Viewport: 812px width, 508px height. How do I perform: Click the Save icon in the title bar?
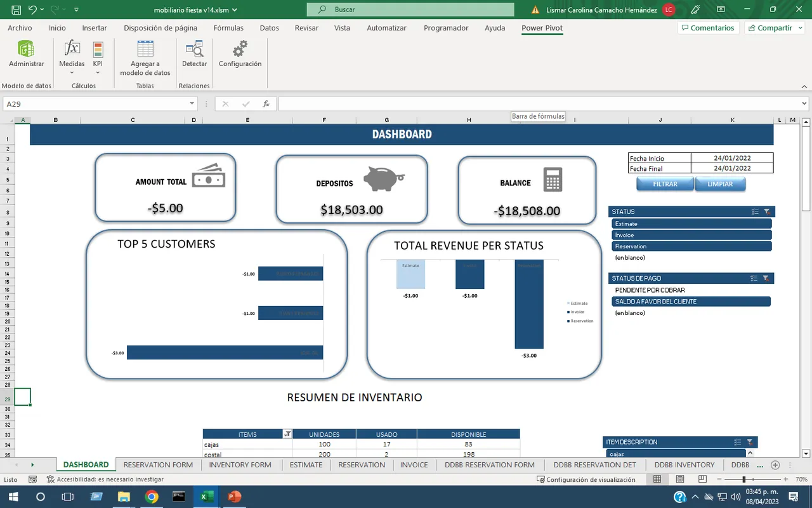16,10
